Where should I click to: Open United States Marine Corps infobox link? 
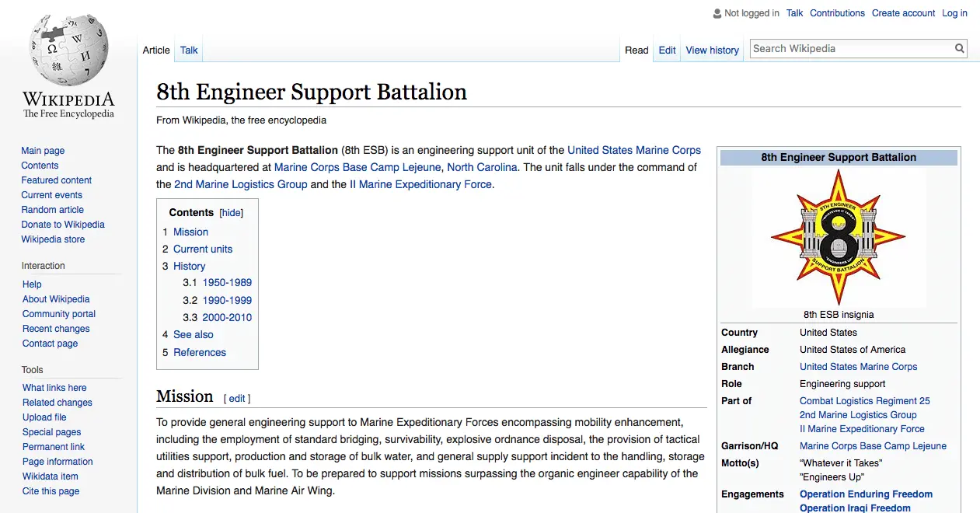click(x=858, y=367)
